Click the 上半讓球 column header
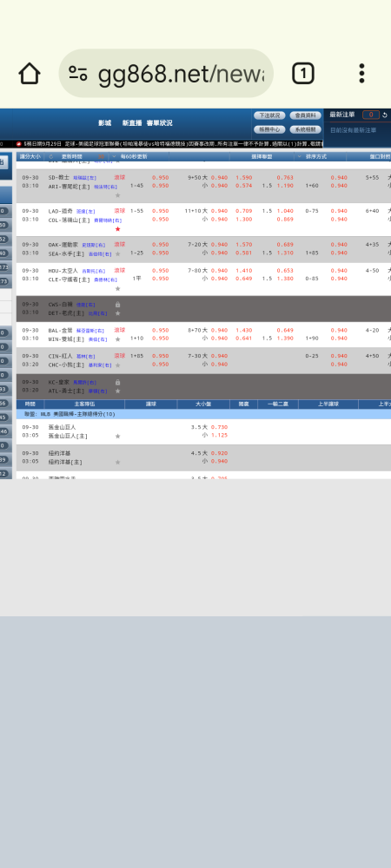 pos(328,404)
